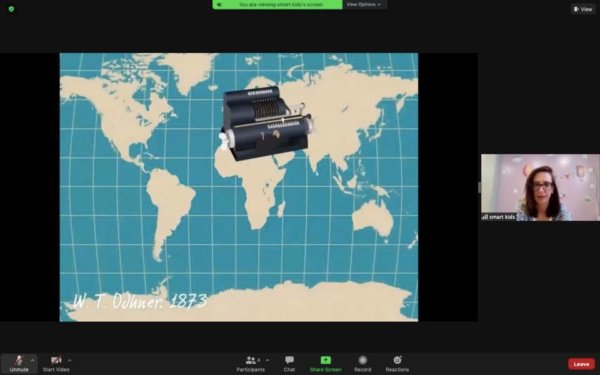Viewport: 600px width, 375px height.
Task: Leave the meeting
Action: click(581, 364)
